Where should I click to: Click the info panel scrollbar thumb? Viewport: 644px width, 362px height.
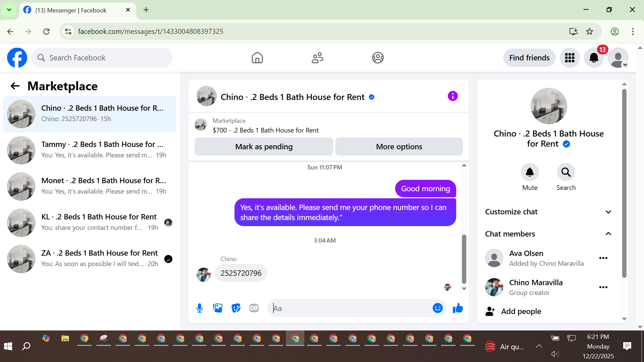pos(624,183)
